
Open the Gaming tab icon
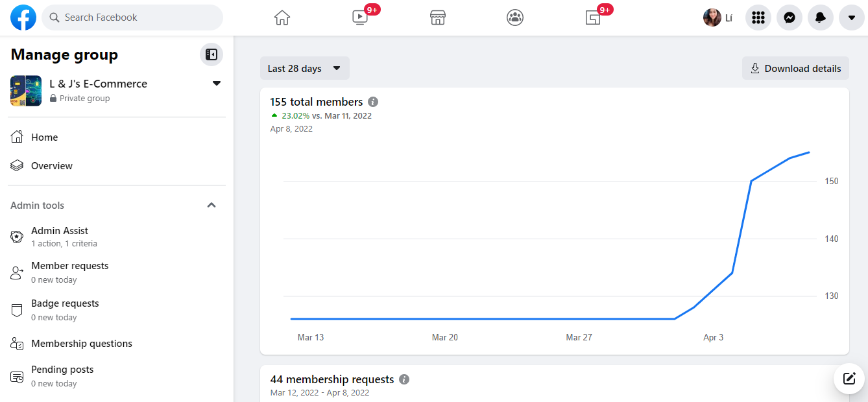(x=593, y=18)
